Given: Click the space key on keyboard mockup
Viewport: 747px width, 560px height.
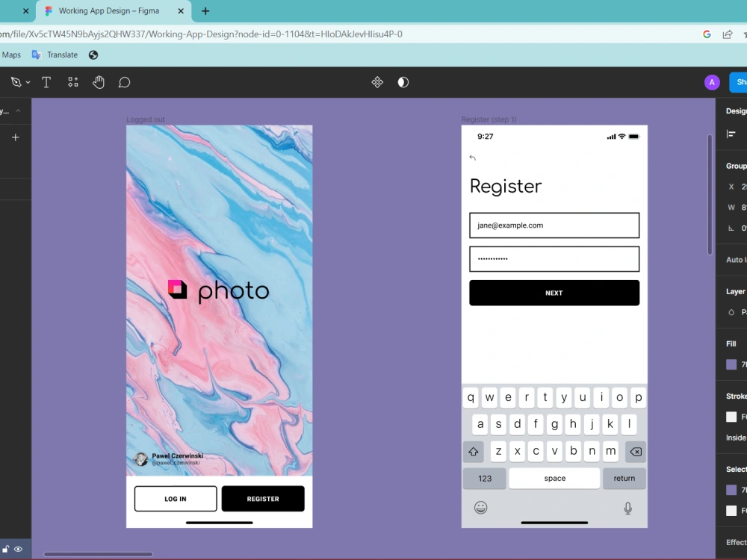Looking at the screenshot, I should click(554, 478).
